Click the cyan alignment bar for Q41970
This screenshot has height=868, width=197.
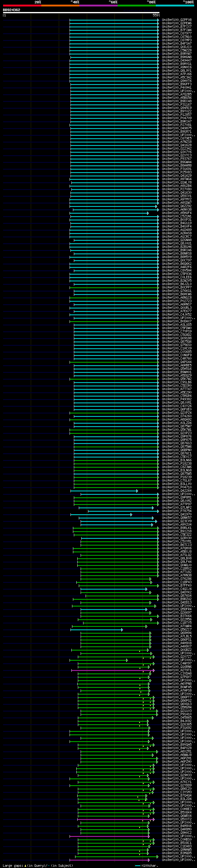101,515
